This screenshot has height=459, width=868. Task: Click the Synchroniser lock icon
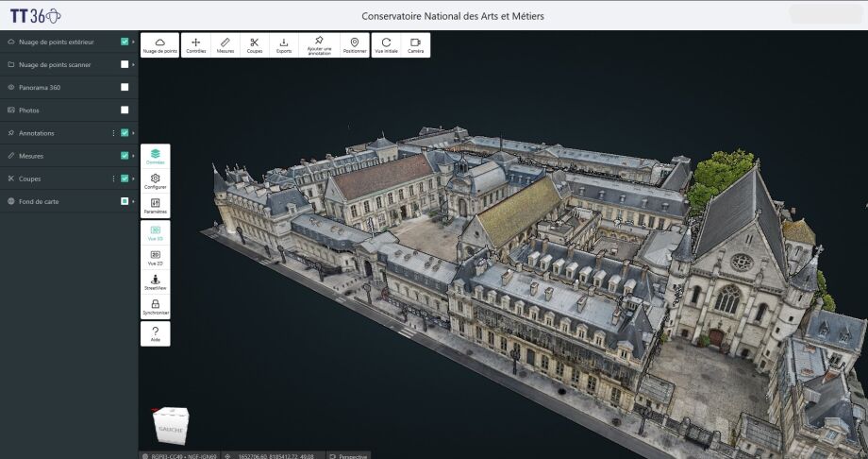tap(155, 306)
